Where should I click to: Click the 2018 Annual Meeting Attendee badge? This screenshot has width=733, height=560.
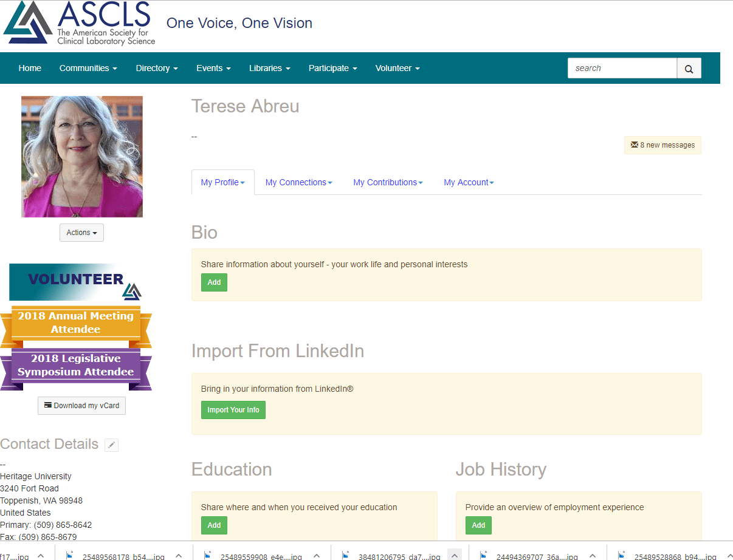pos(75,323)
